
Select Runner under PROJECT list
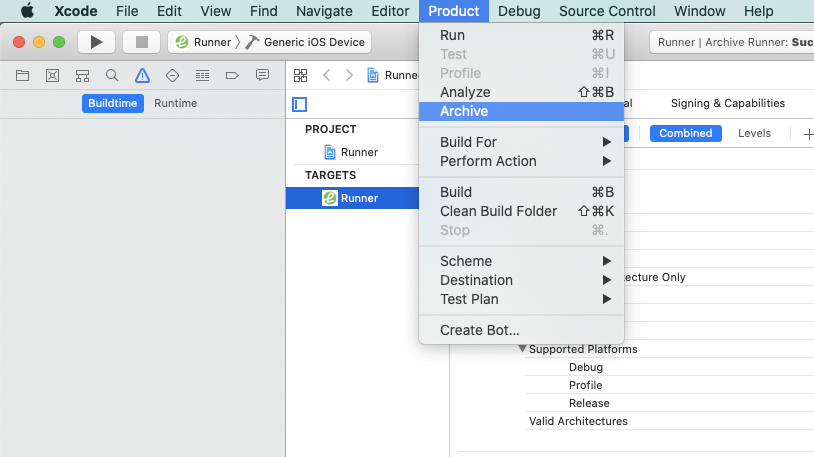(359, 152)
